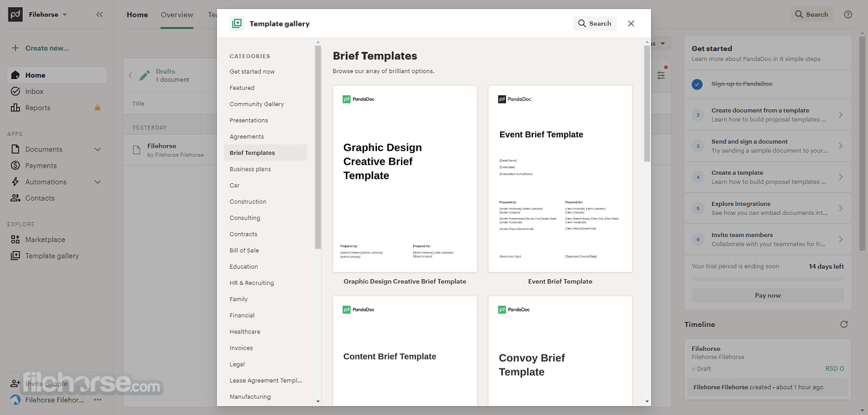
Task: Click the lock icon next to Reports
Action: click(98, 107)
